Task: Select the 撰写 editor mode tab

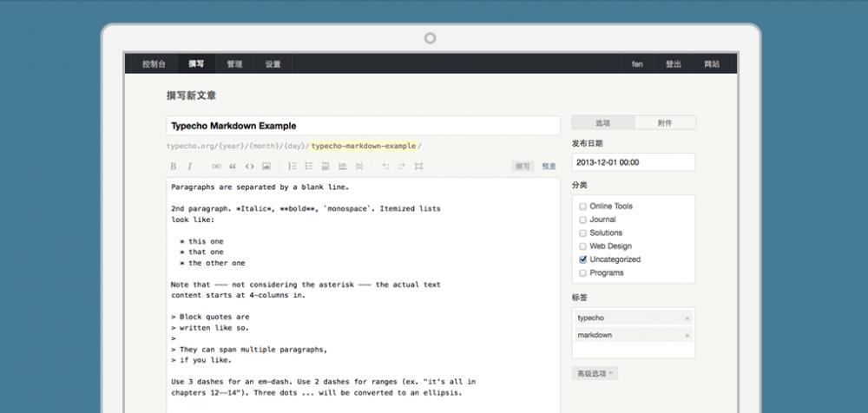Action: pos(523,166)
